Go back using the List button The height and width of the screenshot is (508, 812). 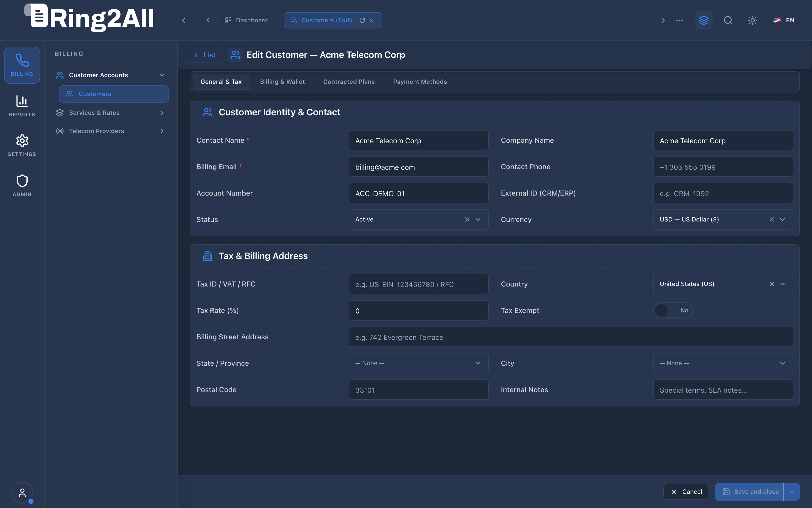[x=204, y=55]
